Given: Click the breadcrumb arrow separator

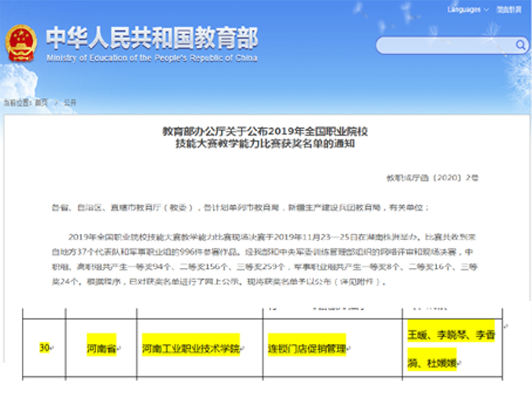Looking at the screenshot, I should pos(56,103).
